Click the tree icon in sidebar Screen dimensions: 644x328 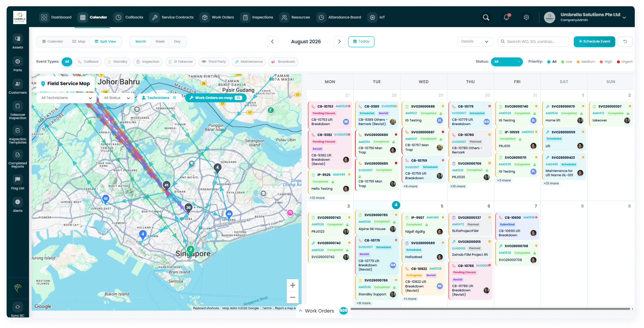[17, 288]
